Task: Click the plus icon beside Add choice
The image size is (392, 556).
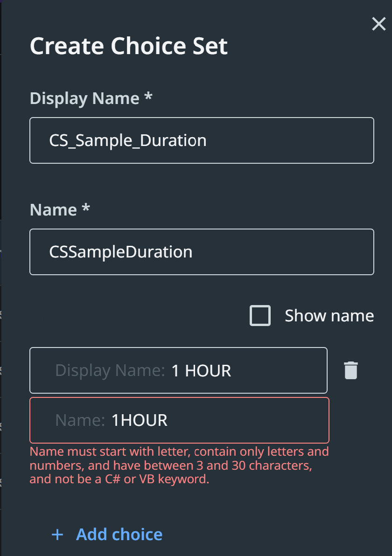Action: point(57,534)
